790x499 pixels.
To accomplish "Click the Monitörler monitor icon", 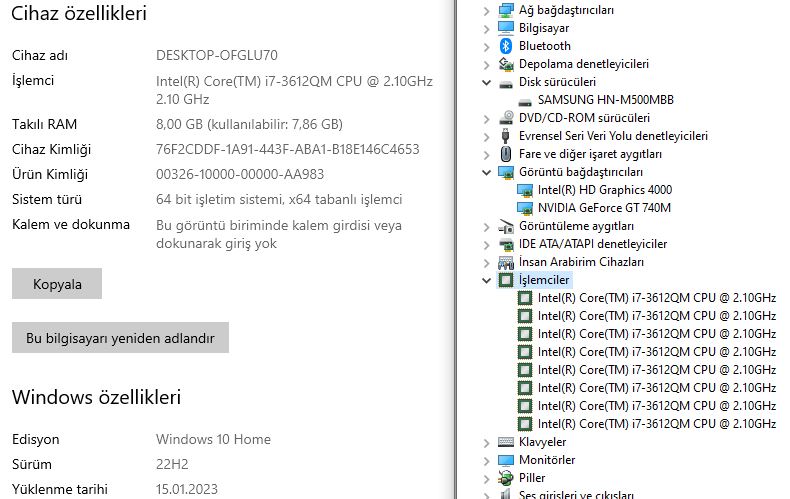I will pos(506,460).
